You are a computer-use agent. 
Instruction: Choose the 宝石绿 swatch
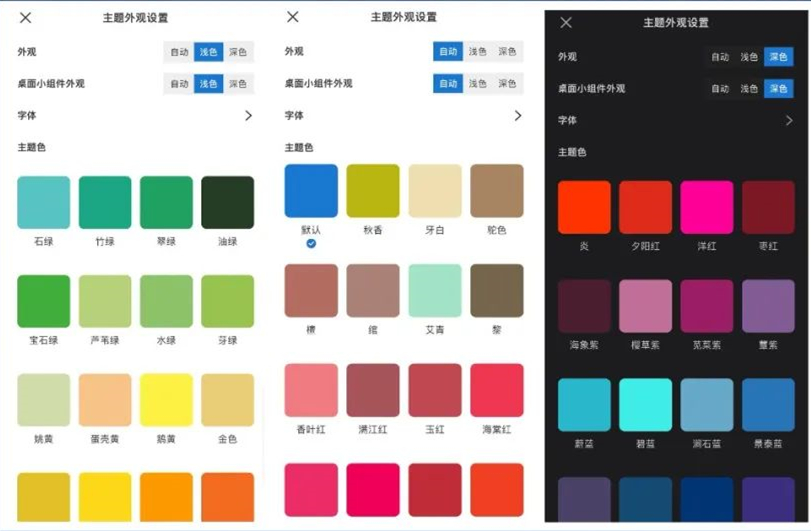point(43,301)
